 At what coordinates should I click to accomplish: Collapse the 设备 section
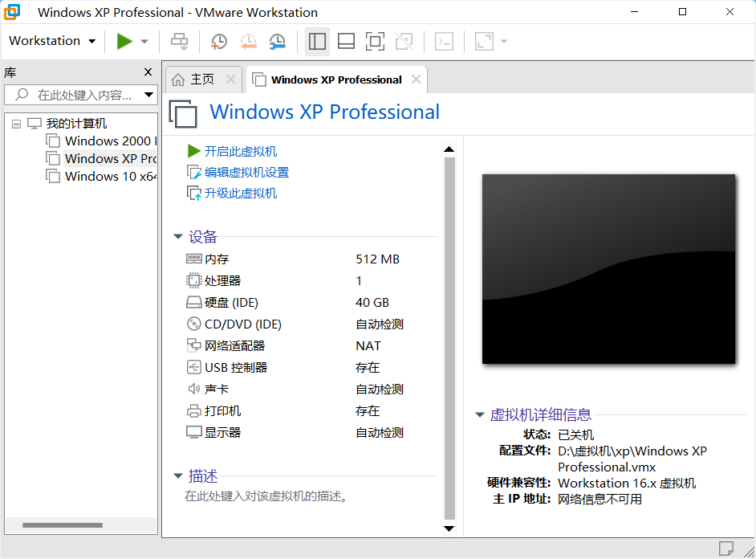coord(178,237)
